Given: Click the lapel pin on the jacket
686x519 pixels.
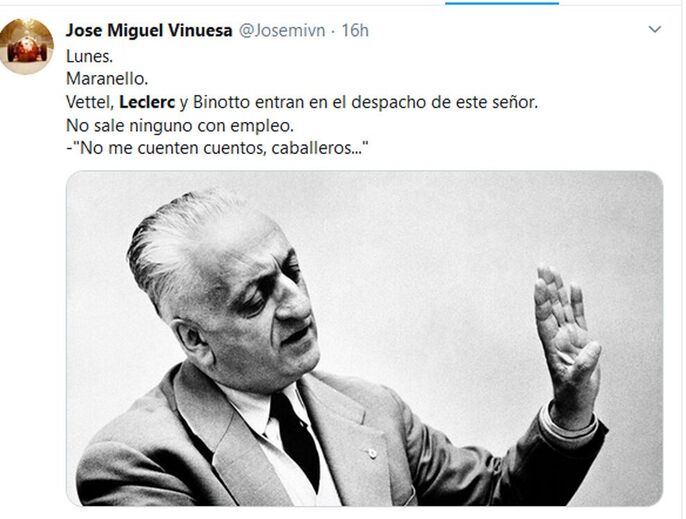Looking at the screenshot, I should pos(372,453).
